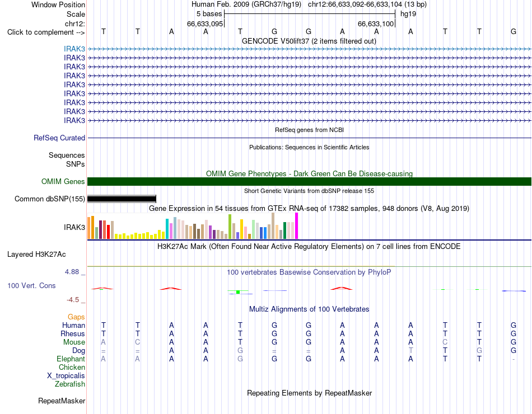The height and width of the screenshot is (414, 532).
Task: Click the black dbSNP variant item
Action: pyautogui.click(x=122, y=199)
